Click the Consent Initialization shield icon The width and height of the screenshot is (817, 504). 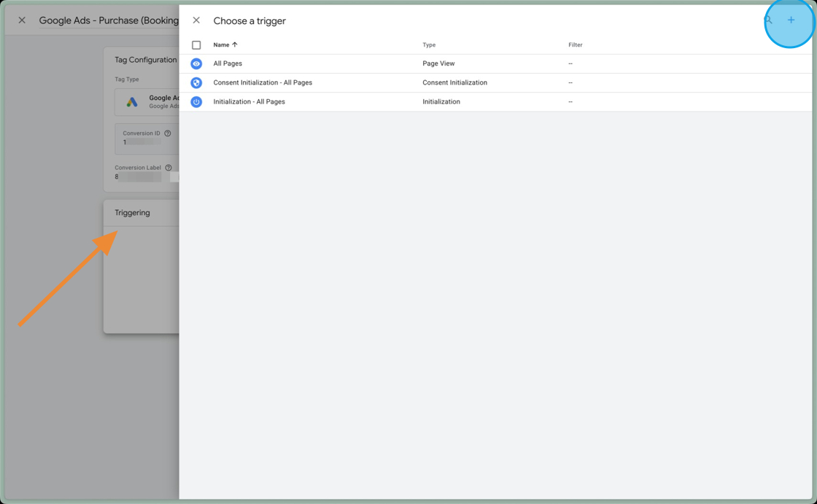click(195, 82)
